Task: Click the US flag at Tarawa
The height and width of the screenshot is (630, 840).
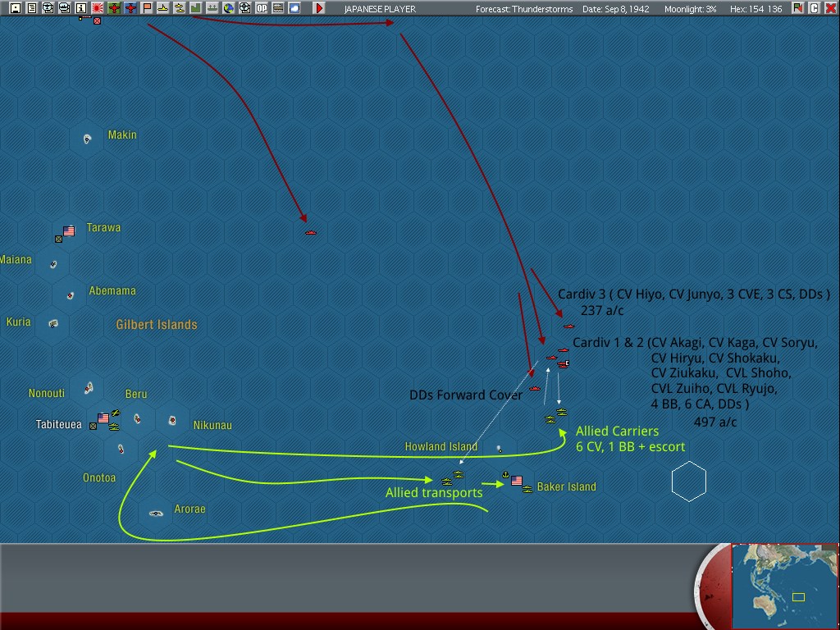Action: pos(69,231)
